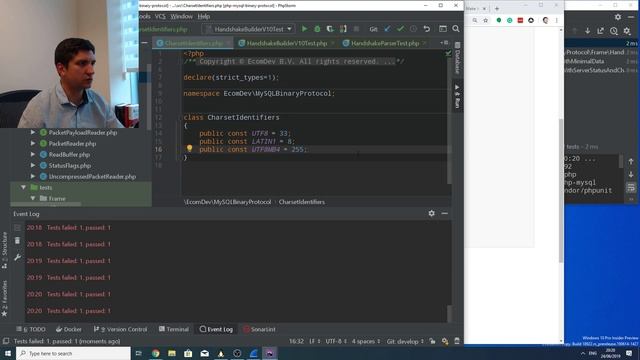Open Chrome from the taskbar

[x=156, y=353]
